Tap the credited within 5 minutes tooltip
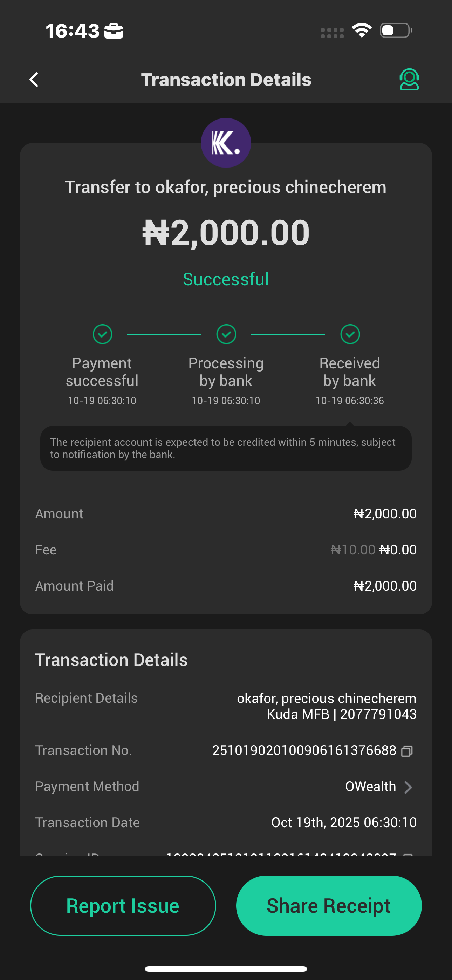This screenshot has height=980, width=452. pos(226,448)
